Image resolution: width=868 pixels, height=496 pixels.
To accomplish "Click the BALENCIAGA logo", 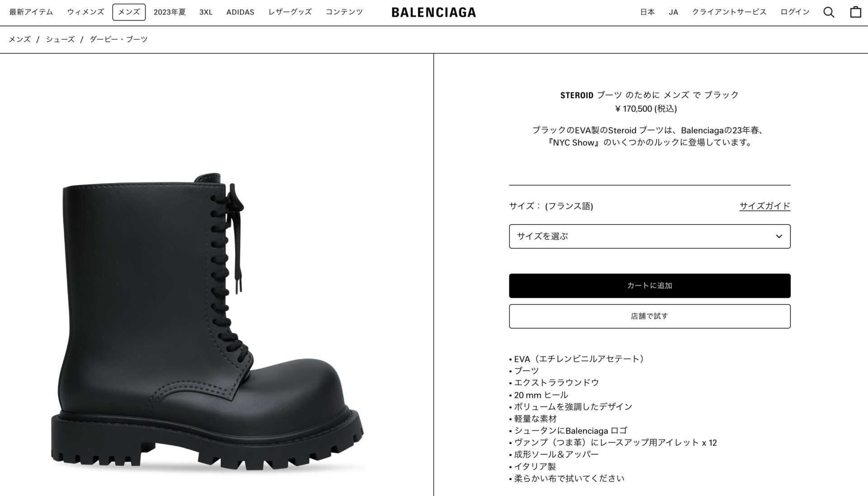I will click(x=434, y=12).
